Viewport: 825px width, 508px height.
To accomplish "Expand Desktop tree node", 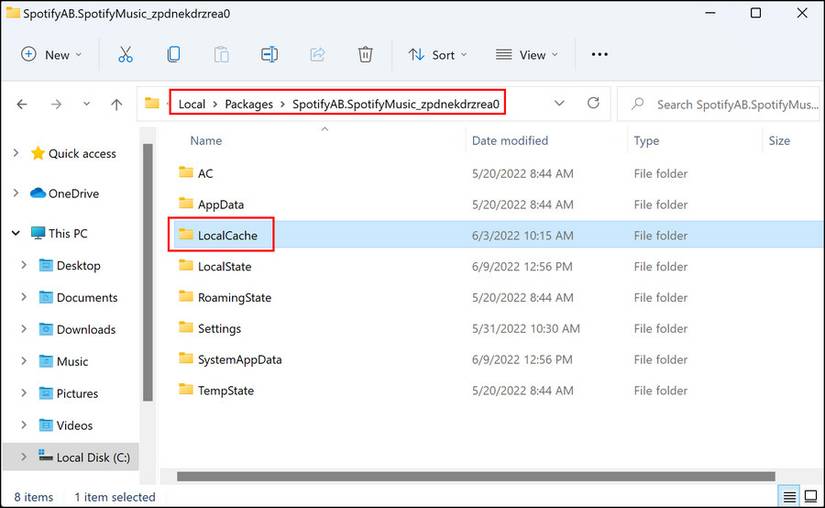I will [24, 265].
